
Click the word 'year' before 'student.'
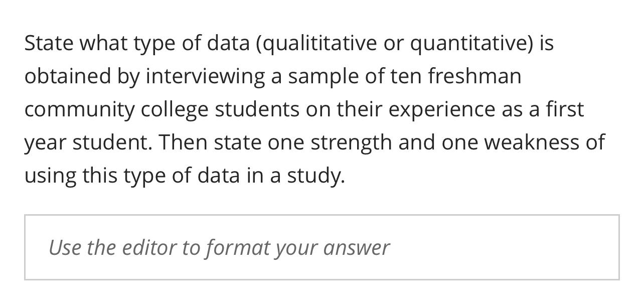pyautogui.click(x=45, y=142)
